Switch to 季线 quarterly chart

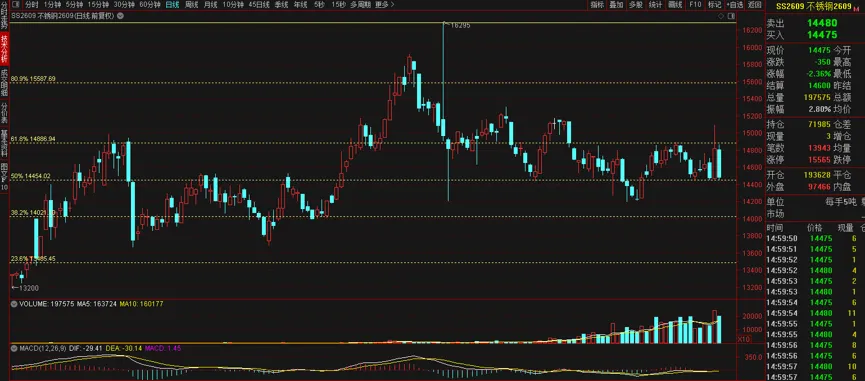(281, 4)
